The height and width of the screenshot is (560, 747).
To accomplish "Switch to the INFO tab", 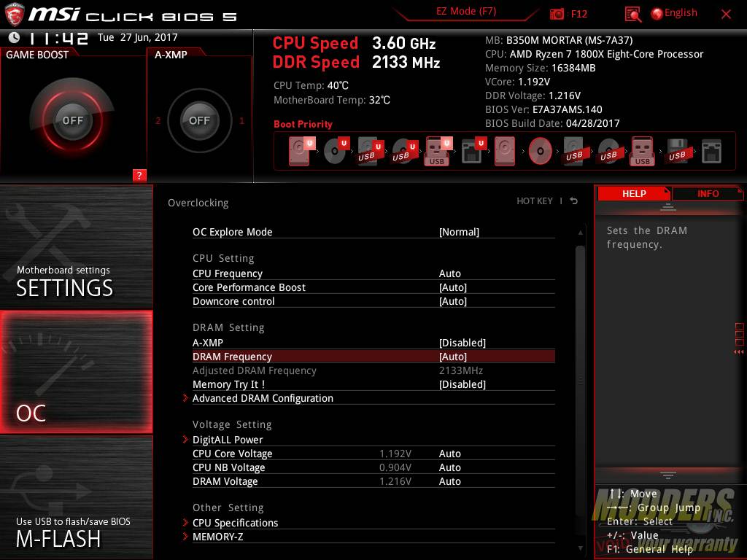I will point(708,193).
